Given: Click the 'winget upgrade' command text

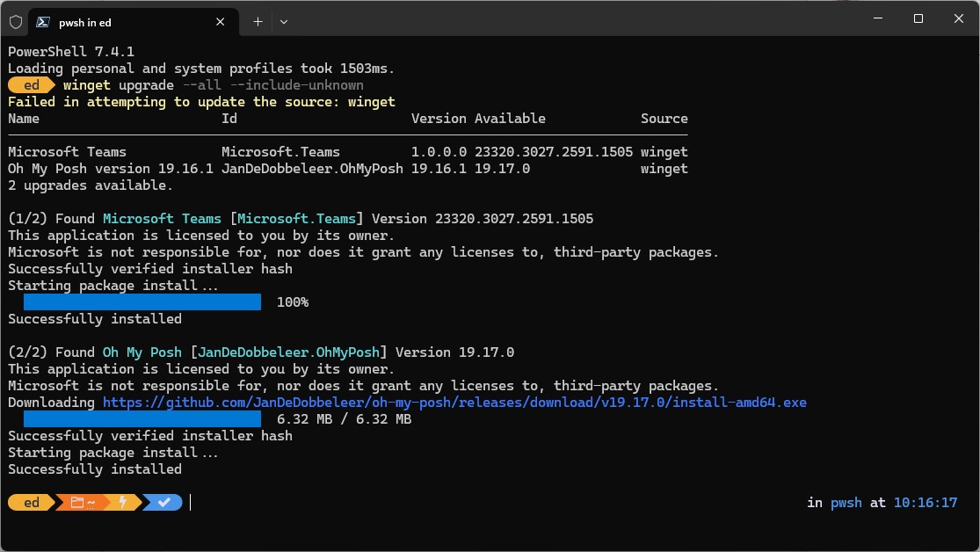Looking at the screenshot, I should click(118, 85).
